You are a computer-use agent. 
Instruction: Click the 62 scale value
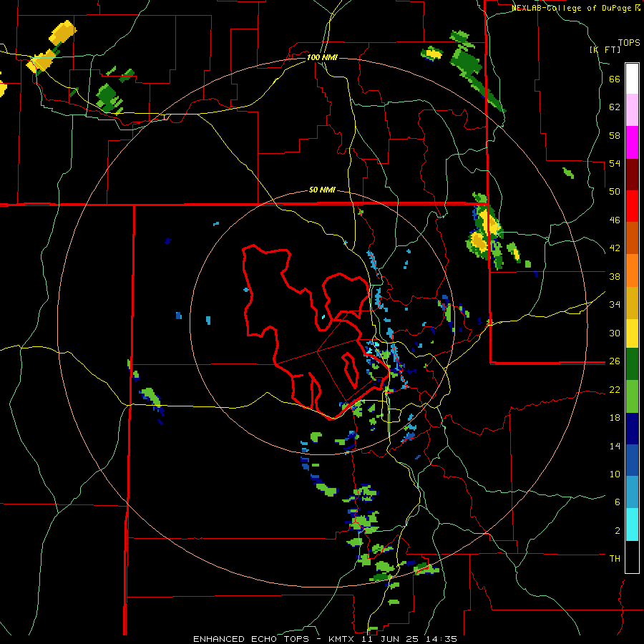coord(615,107)
